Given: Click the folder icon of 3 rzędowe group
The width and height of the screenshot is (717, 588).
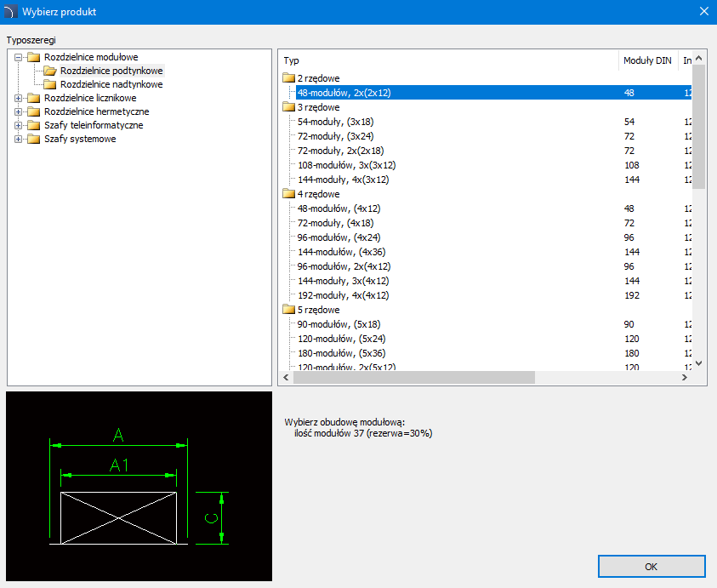Looking at the screenshot, I should tap(288, 107).
